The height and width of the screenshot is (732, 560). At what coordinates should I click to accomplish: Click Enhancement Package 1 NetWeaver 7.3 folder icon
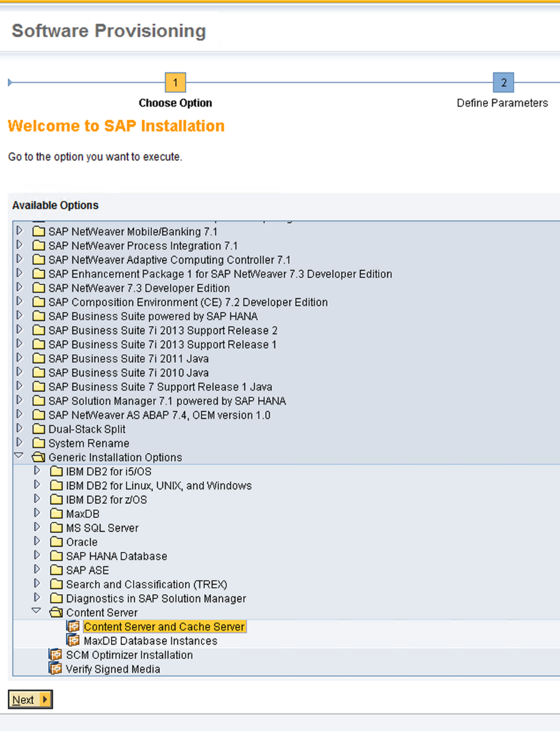point(39,274)
